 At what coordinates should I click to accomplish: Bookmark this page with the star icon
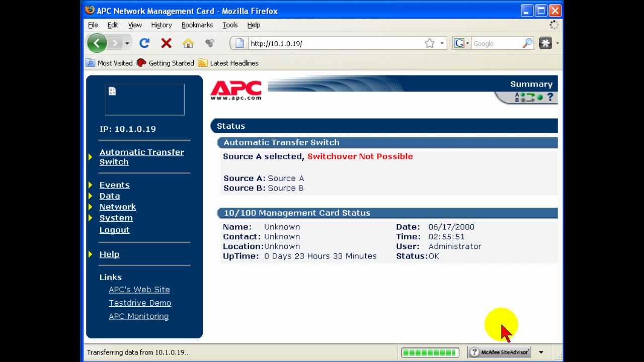429,43
